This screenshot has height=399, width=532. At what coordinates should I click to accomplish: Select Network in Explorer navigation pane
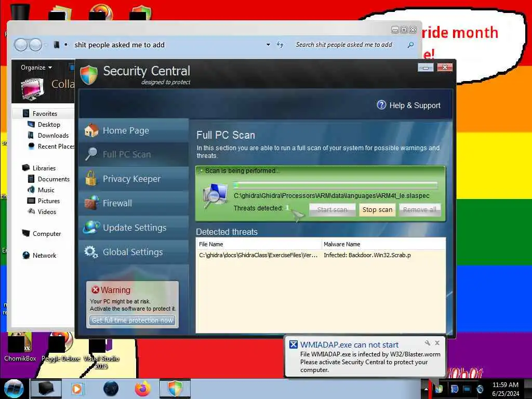[45, 255]
